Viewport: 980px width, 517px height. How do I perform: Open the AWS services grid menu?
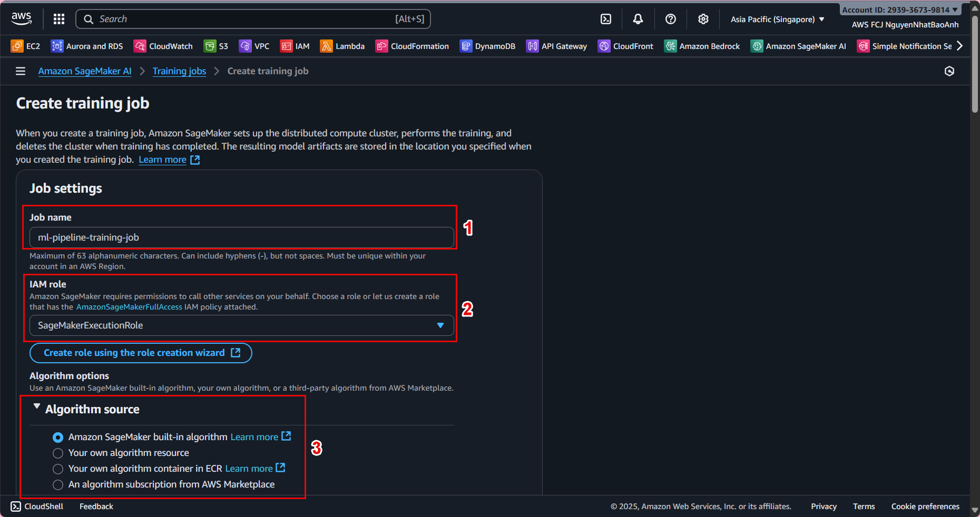pos(59,19)
